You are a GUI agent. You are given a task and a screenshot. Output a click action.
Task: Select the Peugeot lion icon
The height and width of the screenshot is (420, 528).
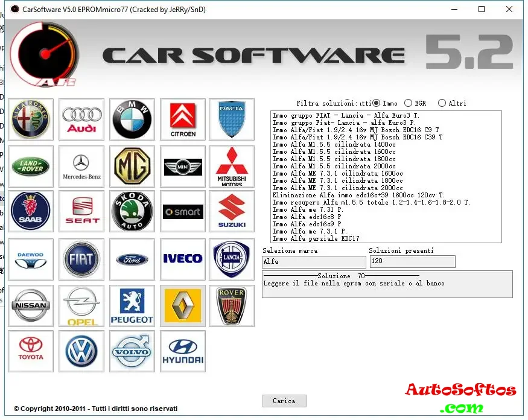[132, 305]
